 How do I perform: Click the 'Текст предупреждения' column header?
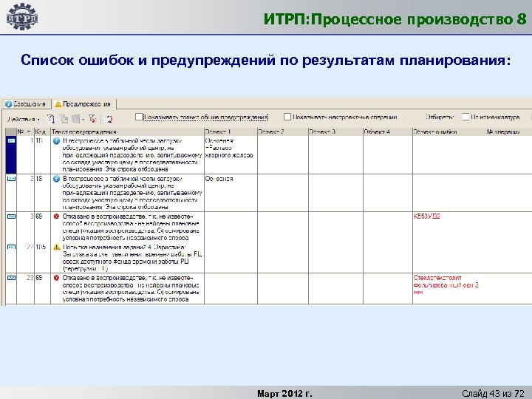point(127,132)
